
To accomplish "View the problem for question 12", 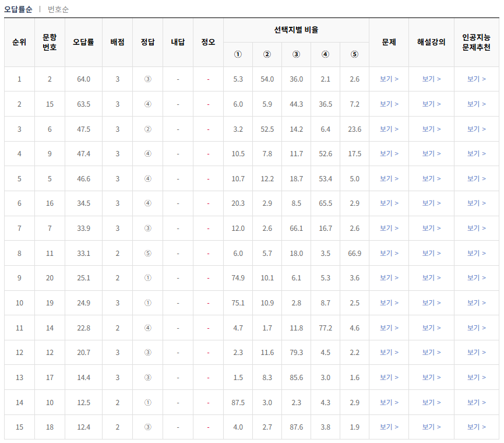I will tap(389, 352).
